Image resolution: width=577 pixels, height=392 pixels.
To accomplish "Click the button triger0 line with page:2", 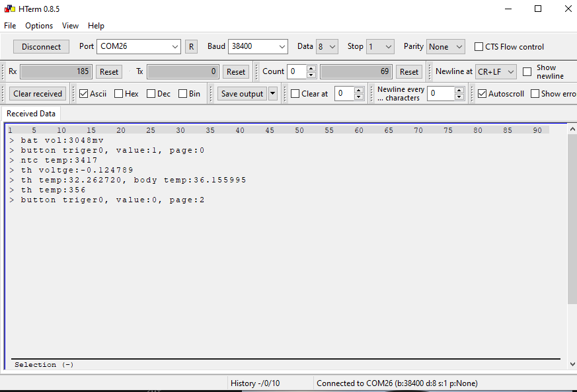I will click(112, 200).
